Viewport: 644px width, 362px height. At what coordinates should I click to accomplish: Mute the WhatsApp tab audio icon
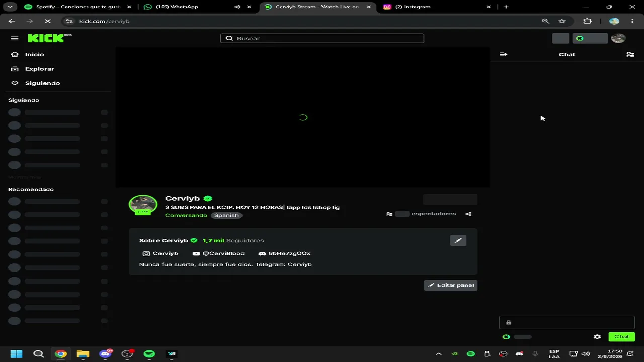[237, 7]
